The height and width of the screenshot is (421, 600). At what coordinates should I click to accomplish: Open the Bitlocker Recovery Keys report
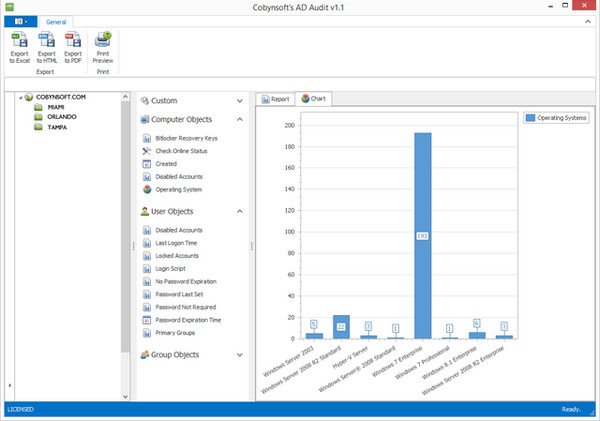186,138
